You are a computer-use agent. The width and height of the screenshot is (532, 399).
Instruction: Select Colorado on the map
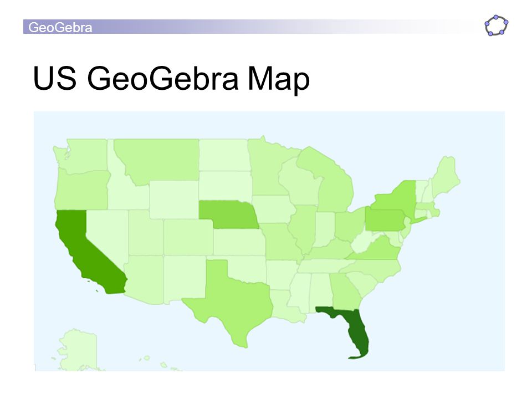point(188,237)
